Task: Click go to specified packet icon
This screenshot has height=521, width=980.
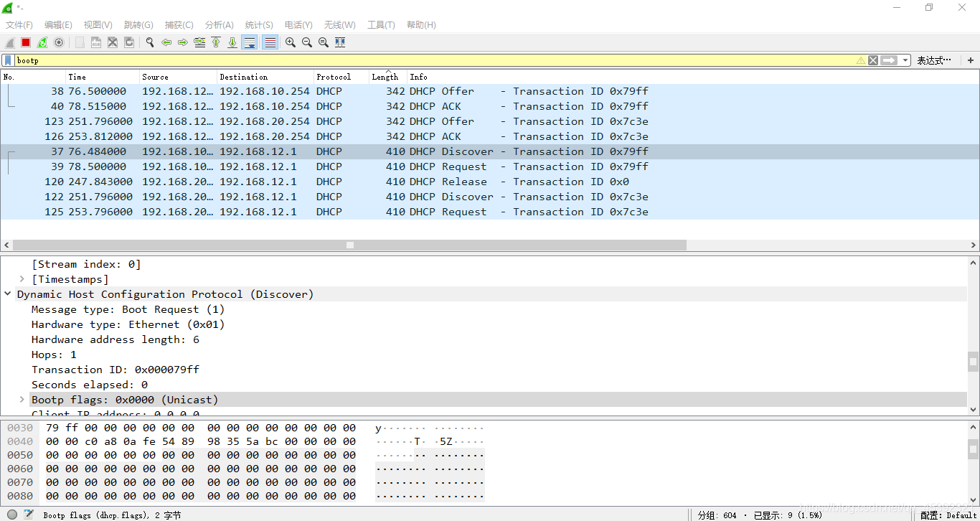Action: [199, 42]
